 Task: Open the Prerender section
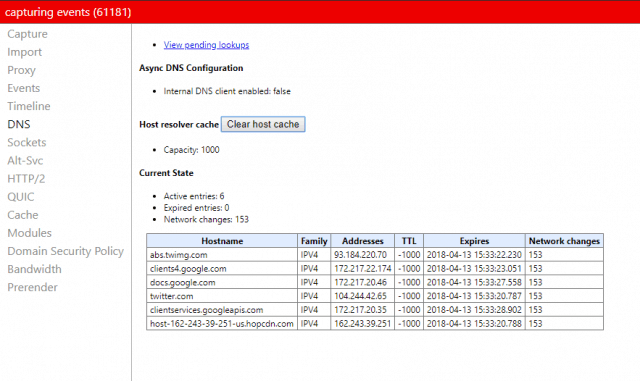pos(32,287)
